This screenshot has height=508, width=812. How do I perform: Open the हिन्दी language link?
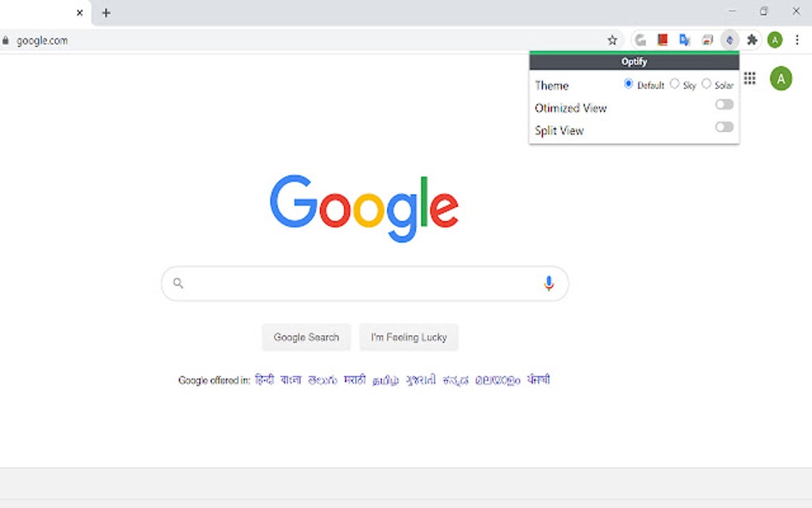264,380
